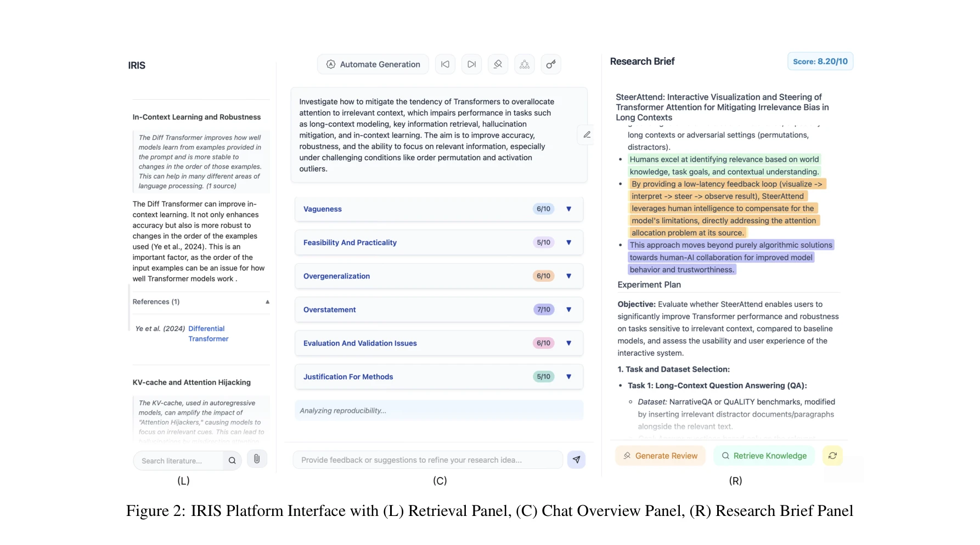Click the pencil edit icon beside research prompt
Screen dimensions: 980x545
(x=587, y=134)
